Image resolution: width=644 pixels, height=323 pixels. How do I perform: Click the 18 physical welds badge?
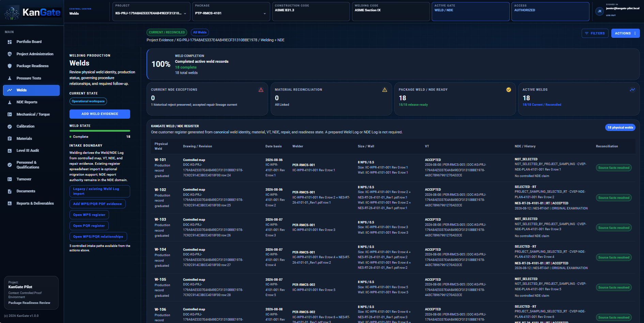point(620,128)
